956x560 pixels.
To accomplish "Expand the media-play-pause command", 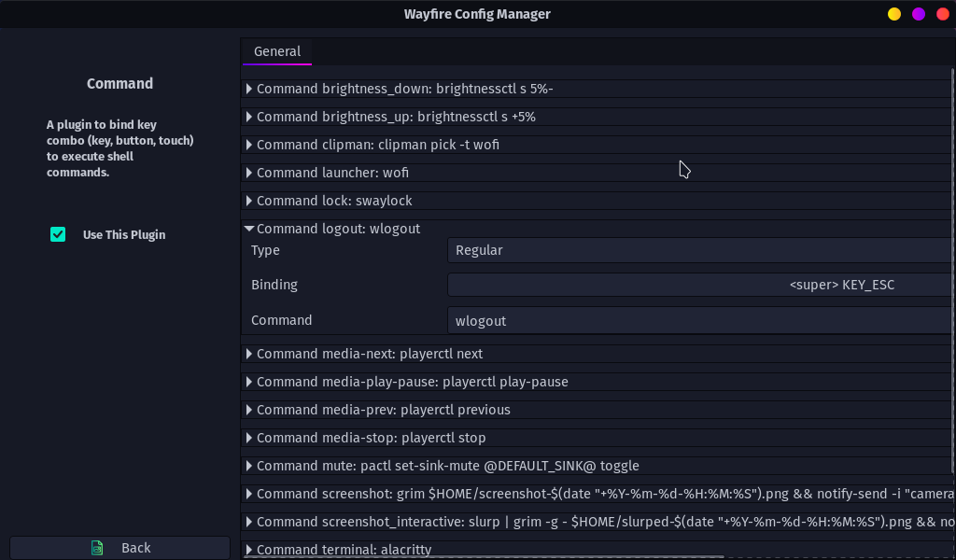I will point(249,382).
